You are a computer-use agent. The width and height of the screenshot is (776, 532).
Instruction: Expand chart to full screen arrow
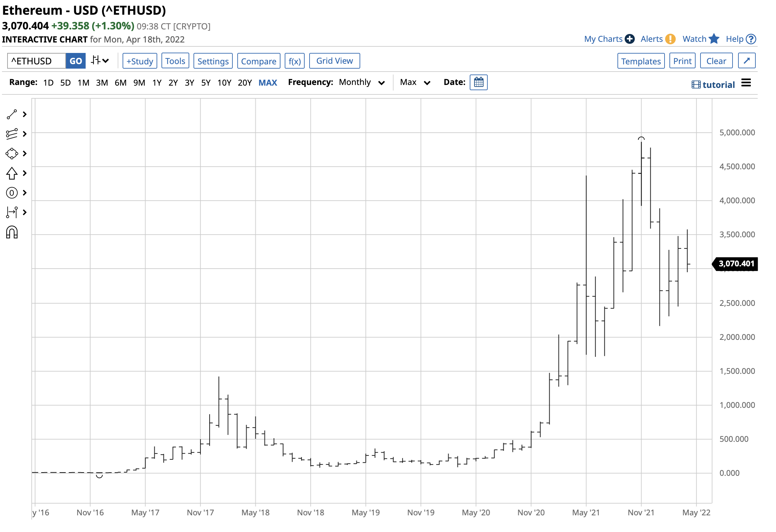tap(747, 61)
